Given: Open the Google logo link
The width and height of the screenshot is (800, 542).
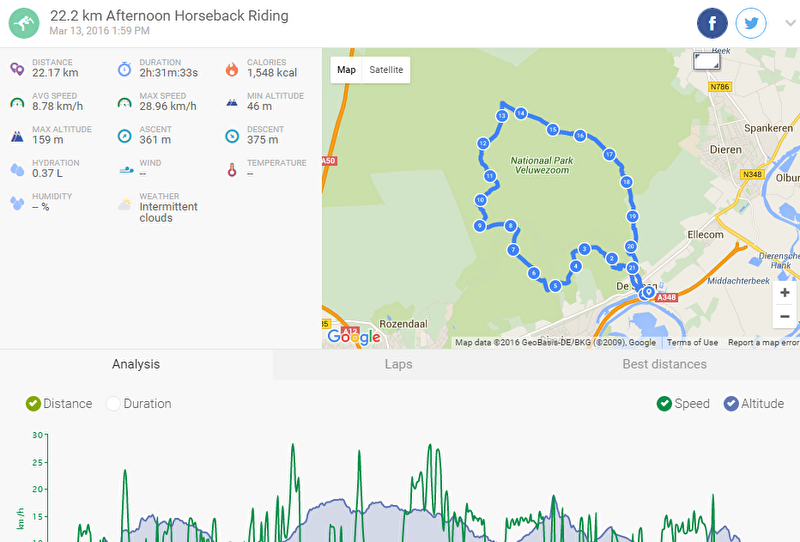Looking at the screenshot, I should (x=354, y=336).
